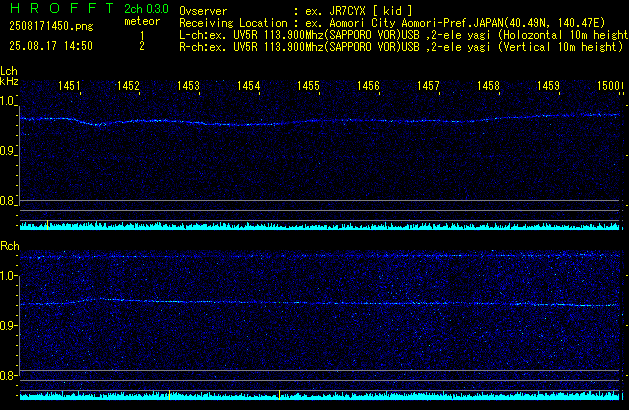Click the 1455 time tick label
This screenshot has width=629, height=410.
pos(308,86)
